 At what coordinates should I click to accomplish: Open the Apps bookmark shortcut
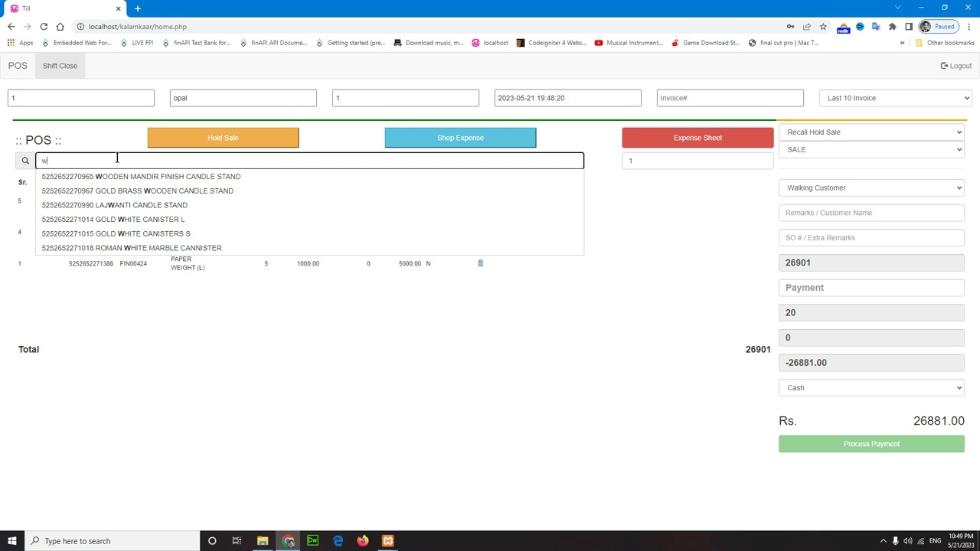point(21,43)
